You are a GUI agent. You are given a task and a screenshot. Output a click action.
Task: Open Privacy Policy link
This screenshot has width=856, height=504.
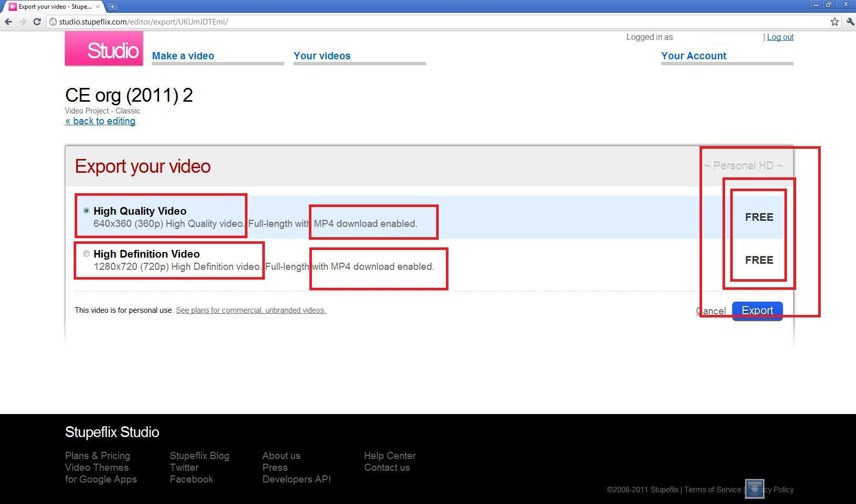(771, 490)
